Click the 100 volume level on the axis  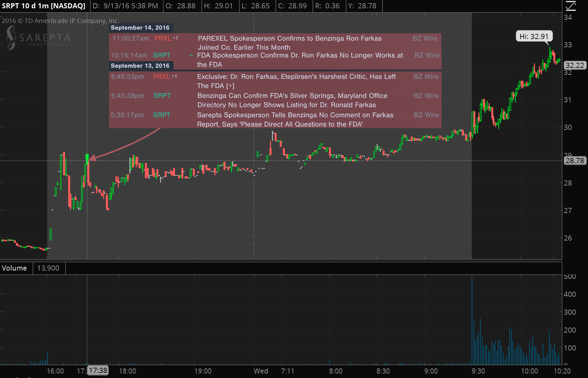570,348
